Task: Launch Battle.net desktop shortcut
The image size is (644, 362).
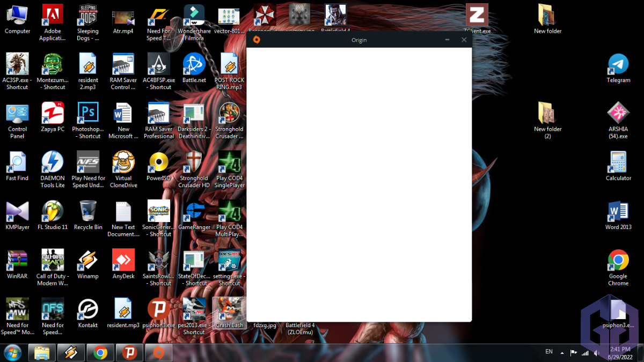Action: (x=194, y=68)
